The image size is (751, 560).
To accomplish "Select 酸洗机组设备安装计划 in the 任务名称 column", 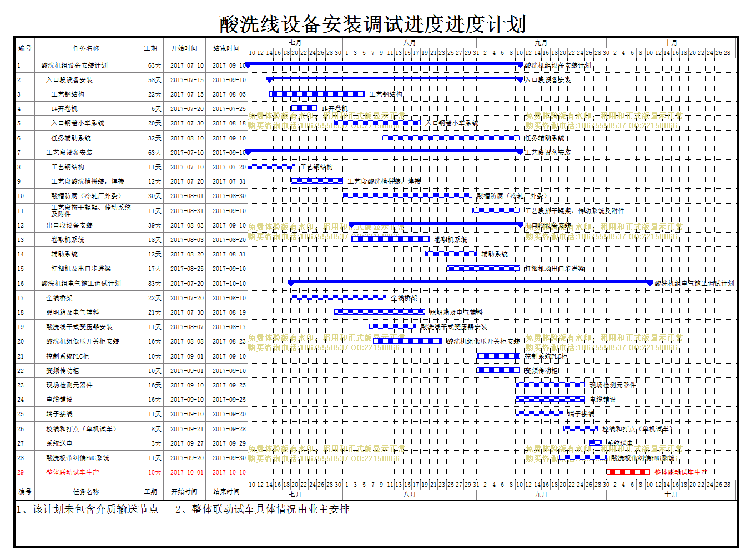I will 74,65.
